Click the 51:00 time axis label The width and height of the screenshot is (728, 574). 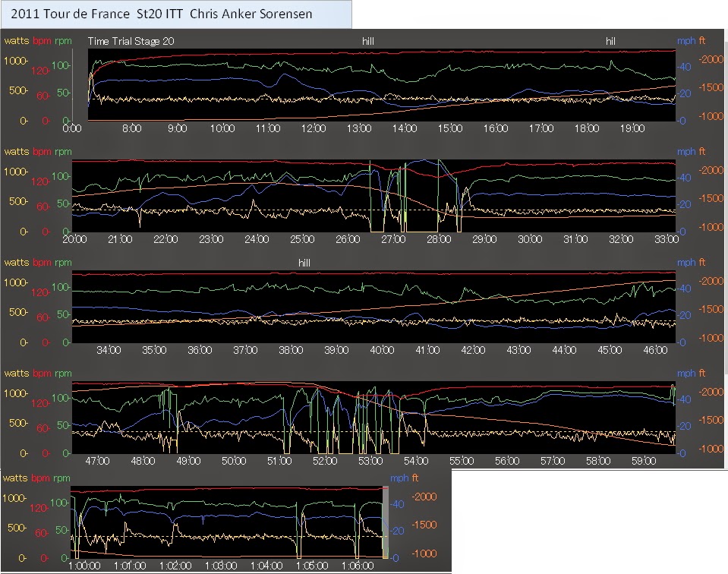tap(279, 461)
